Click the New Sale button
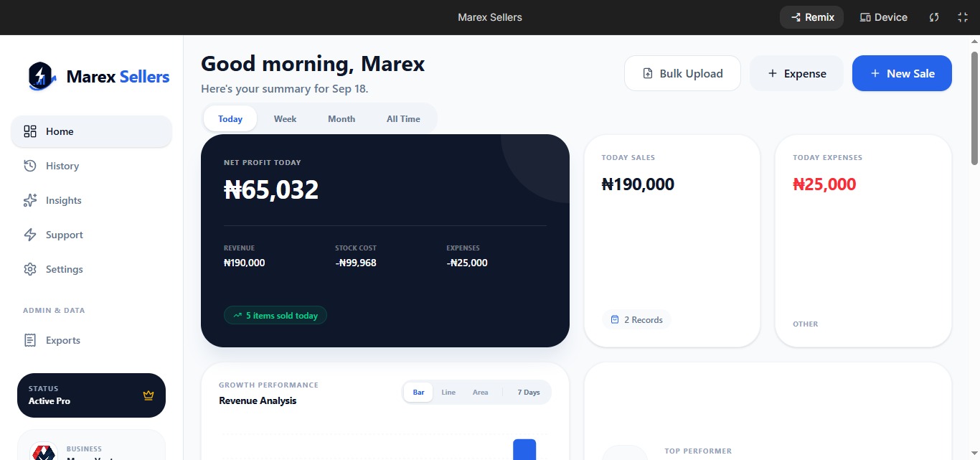This screenshot has width=980, height=460. 902,73
